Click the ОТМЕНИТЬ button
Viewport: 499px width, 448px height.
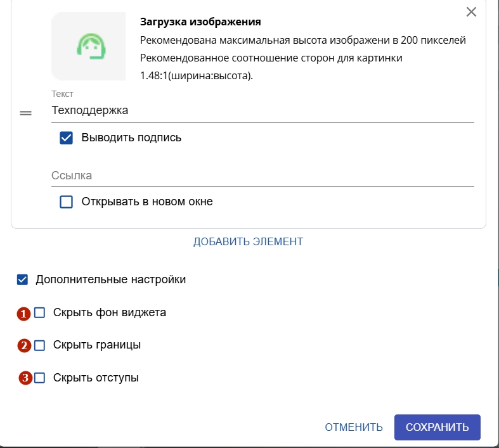(354, 427)
